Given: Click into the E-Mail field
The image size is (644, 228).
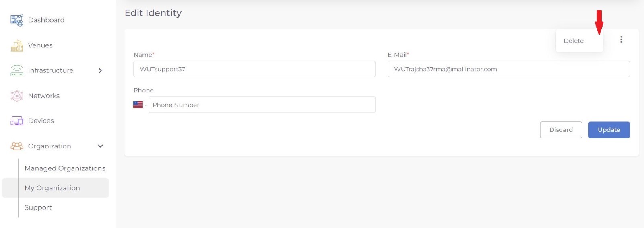Looking at the screenshot, I should coord(508,69).
